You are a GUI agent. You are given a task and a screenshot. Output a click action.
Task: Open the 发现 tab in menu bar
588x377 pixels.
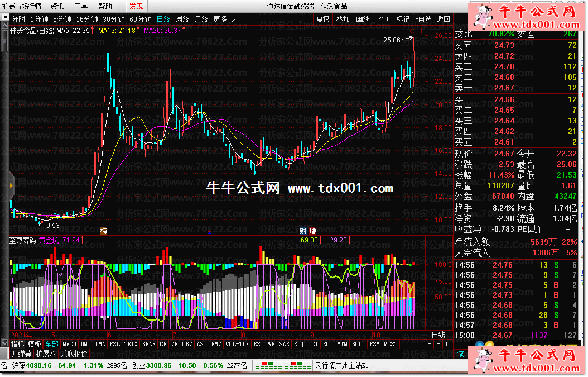136,6
